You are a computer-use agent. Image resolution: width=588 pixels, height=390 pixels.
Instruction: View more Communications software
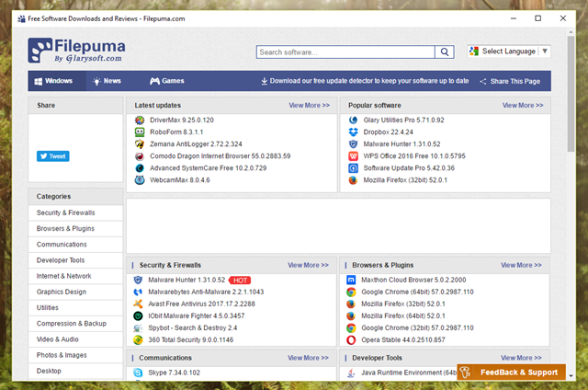click(x=308, y=358)
